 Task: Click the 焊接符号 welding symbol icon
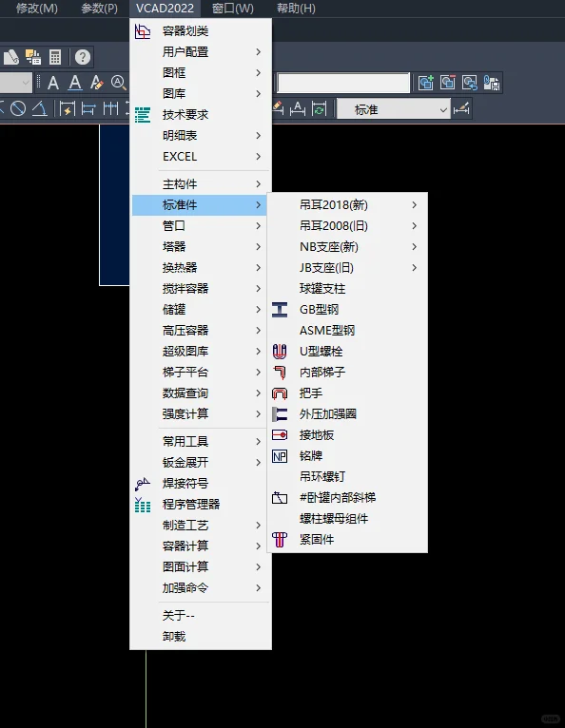point(143,484)
